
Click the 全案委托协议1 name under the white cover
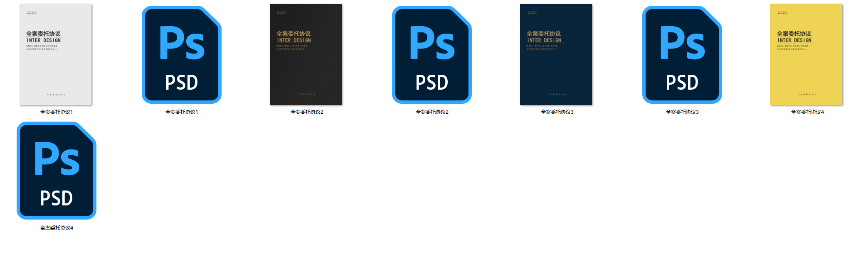(57, 112)
